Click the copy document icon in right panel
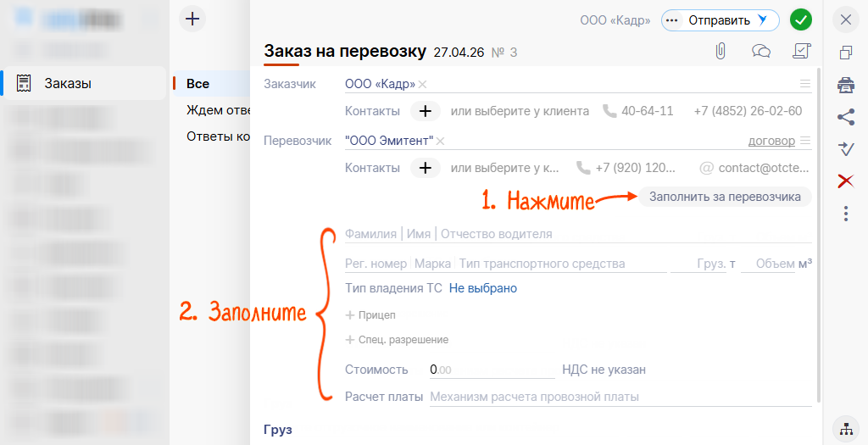The width and height of the screenshot is (868, 445). [x=846, y=53]
